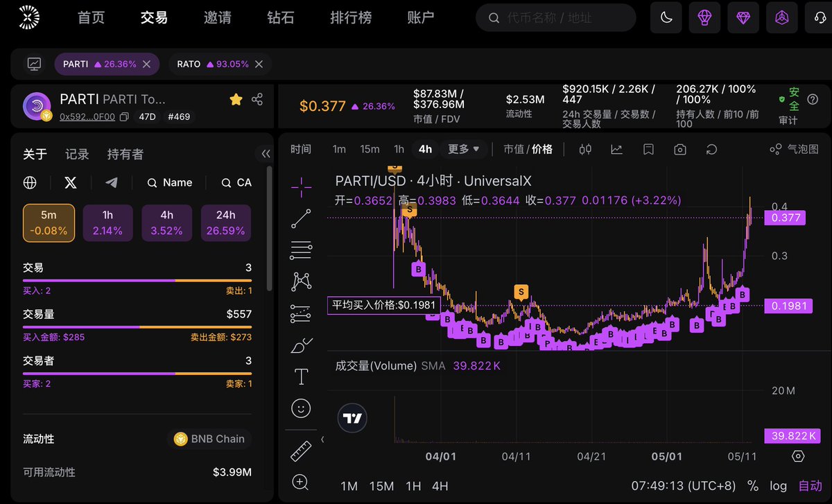Switch to the 记录 records tab

[x=77, y=154]
